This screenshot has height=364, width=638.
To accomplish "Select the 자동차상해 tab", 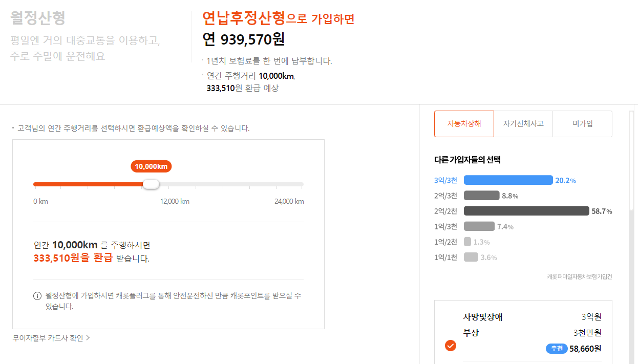I will [464, 123].
